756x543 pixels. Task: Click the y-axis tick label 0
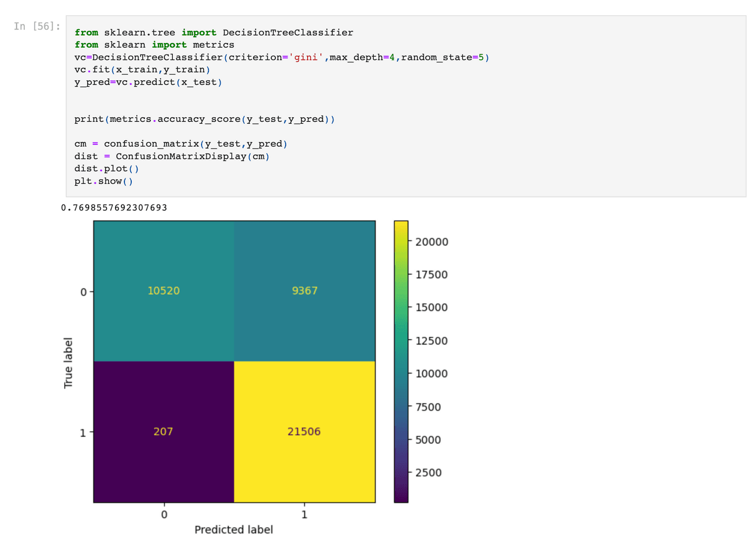click(83, 292)
